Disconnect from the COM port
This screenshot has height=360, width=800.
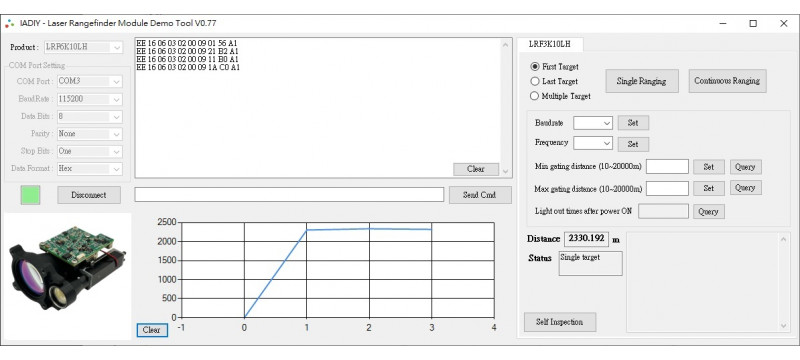point(89,195)
